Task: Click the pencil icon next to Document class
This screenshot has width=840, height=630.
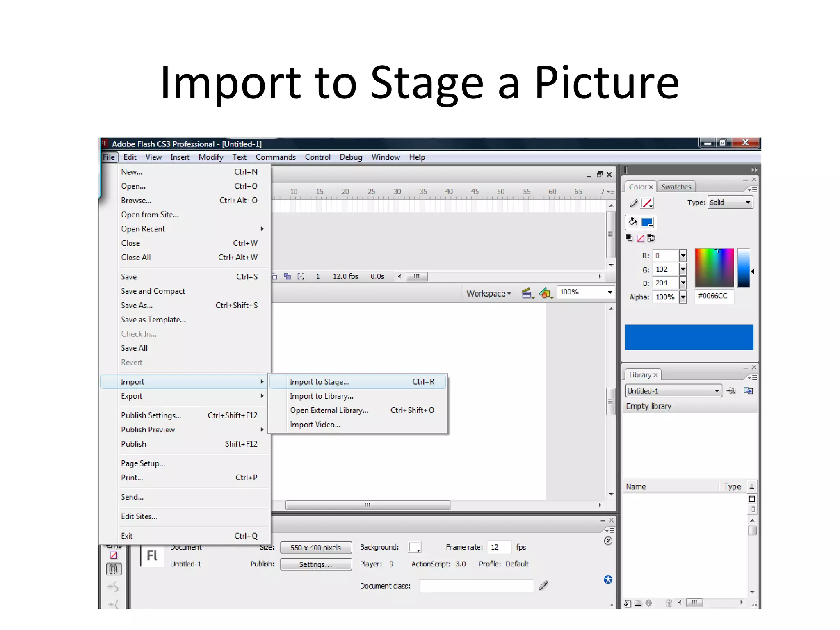Action: click(543, 585)
